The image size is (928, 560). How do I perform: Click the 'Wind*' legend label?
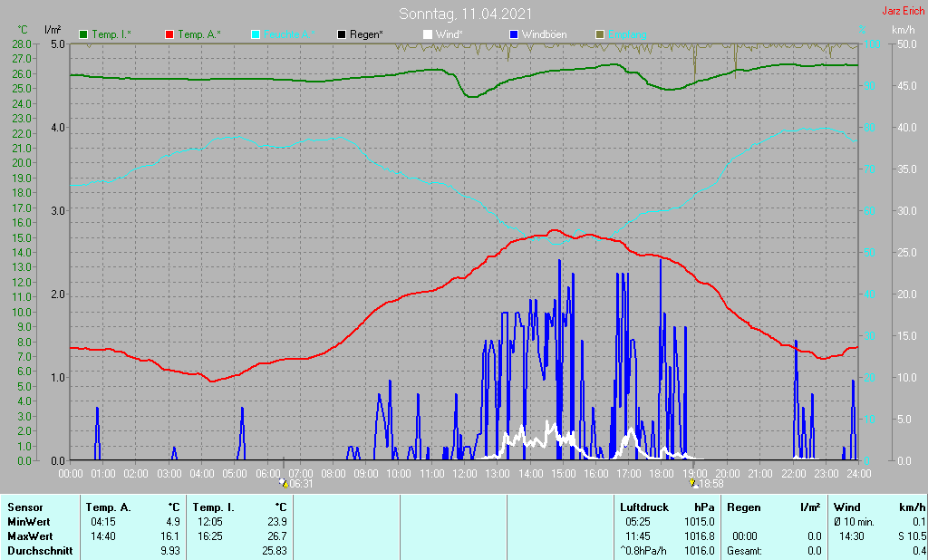449,34
